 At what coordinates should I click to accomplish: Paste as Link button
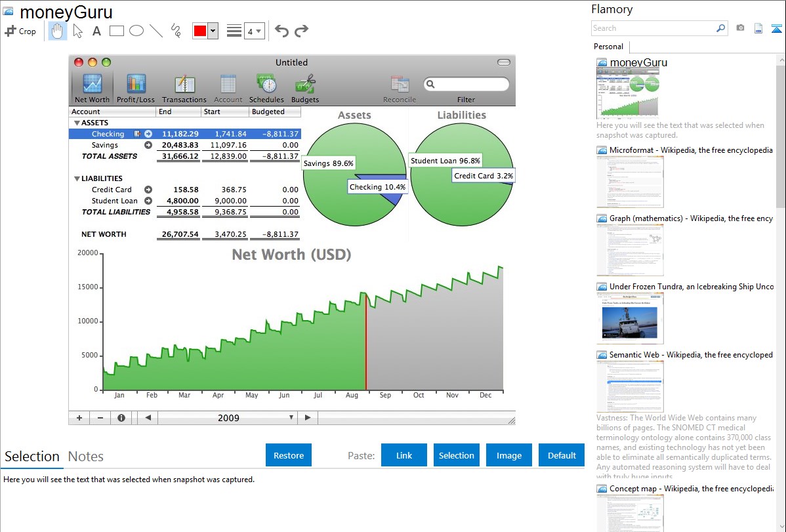pos(404,455)
